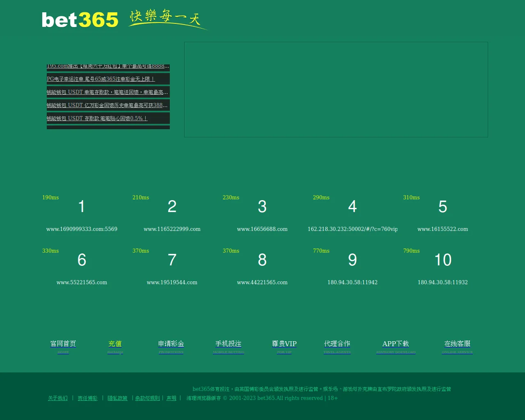
Task: Open the 声明 footer link
Action: click(171, 398)
